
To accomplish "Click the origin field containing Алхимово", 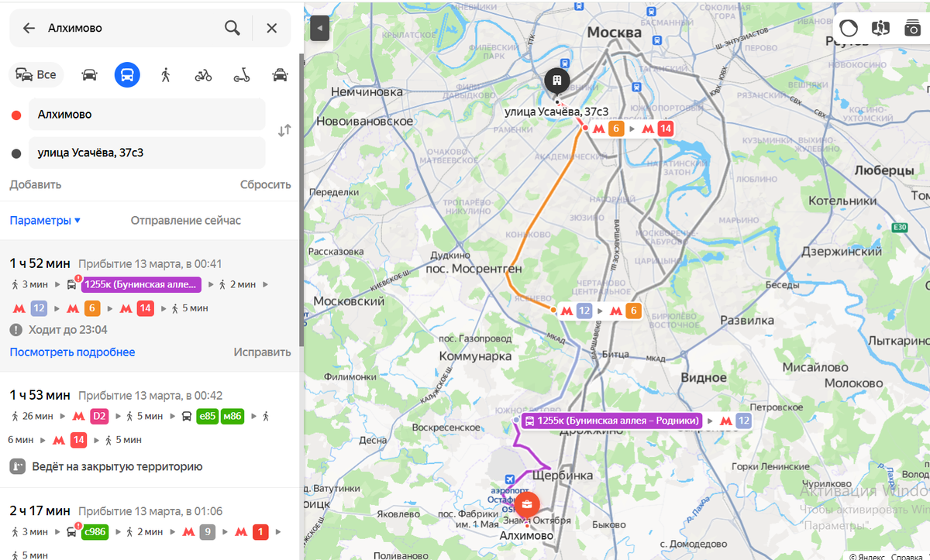I will pyautogui.click(x=147, y=114).
